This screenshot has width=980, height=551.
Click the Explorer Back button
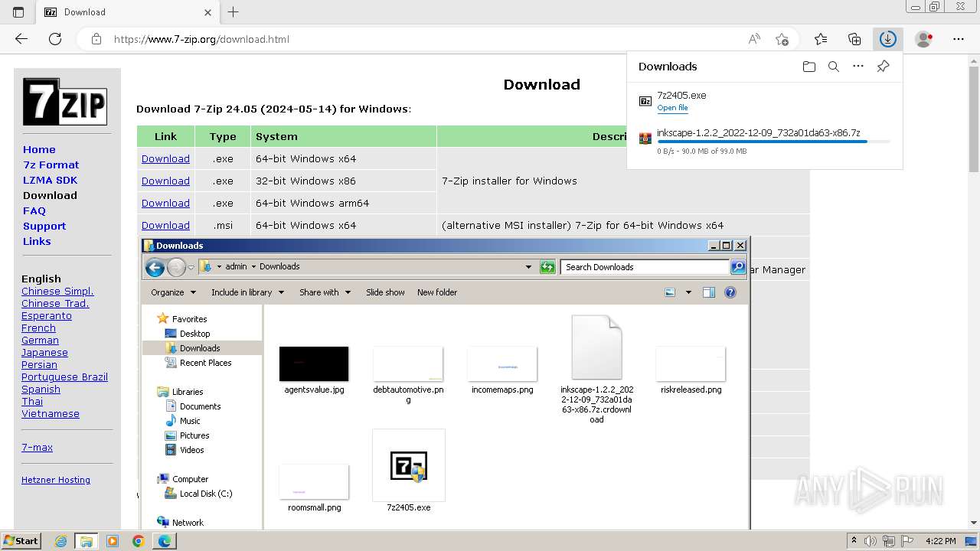tap(155, 267)
